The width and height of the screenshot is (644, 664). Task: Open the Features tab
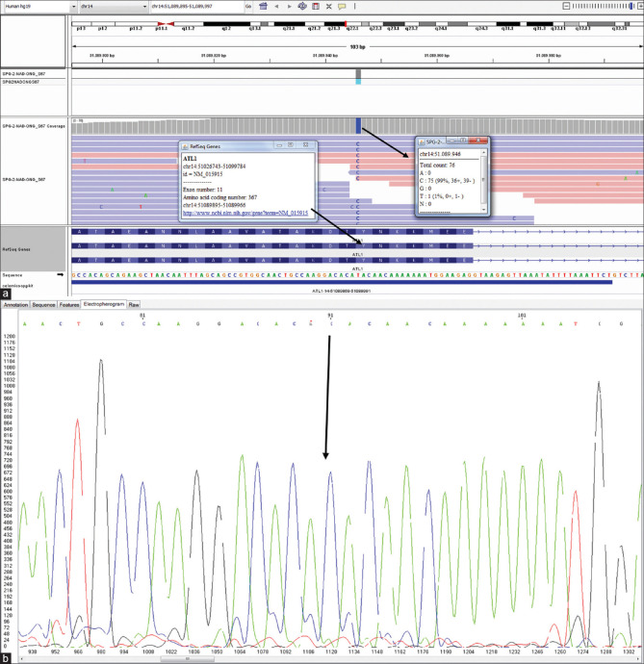point(69,304)
